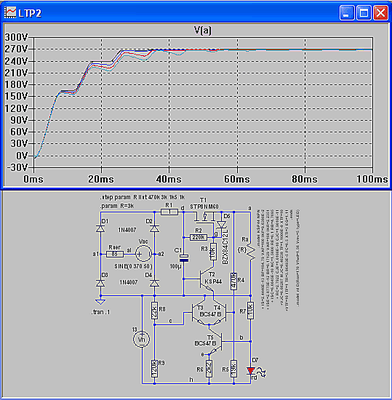Click the Vac sine voltage source
This screenshot has height=400, width=392.
coord(144,254)
